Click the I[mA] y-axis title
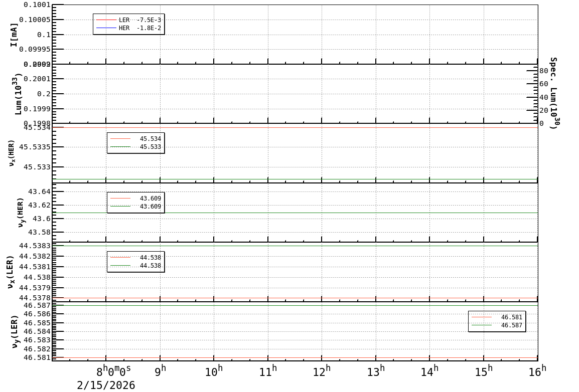579x392 pixels. pos(14,35)
